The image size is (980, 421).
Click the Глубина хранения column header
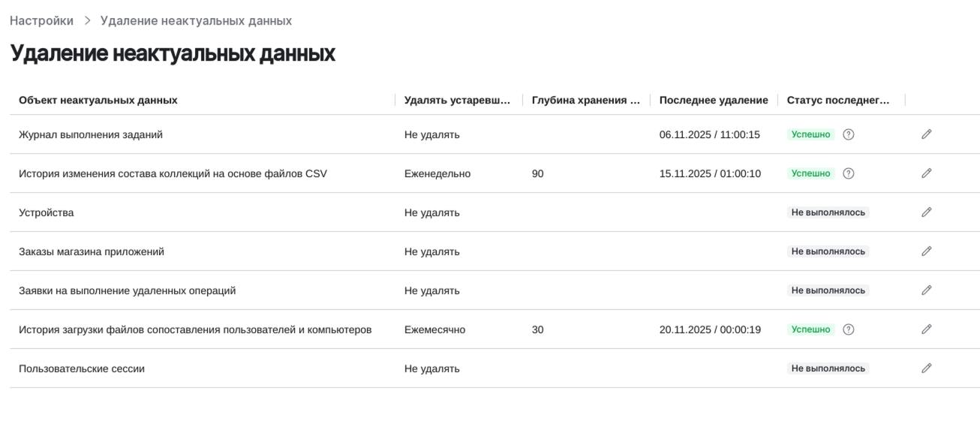pos(585,100)
